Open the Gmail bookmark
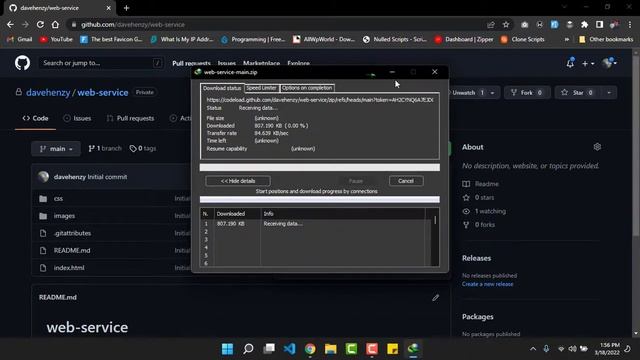Screen dimensions: 640x360 click(20, 40)
